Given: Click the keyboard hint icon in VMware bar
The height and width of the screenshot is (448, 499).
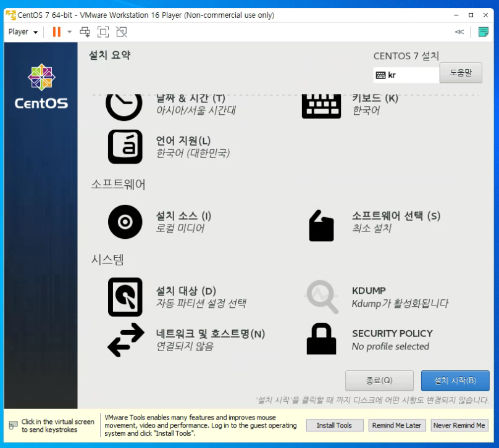Looking at the screenshot, I should 13,425.
